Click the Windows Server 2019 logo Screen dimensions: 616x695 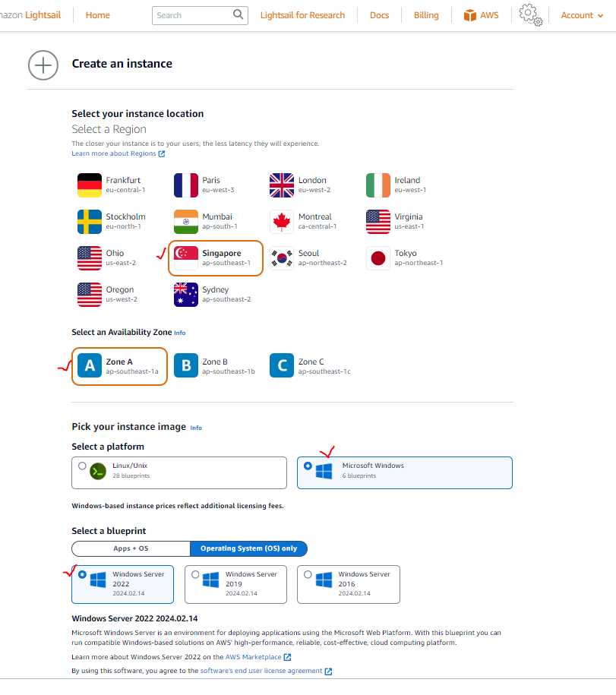pyautogui.click(x=211, y=580)
